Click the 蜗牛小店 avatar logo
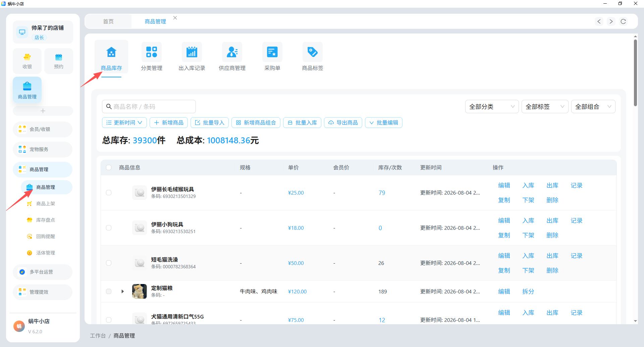This screenshot has width=644, height=347. [x=19, y=326]
